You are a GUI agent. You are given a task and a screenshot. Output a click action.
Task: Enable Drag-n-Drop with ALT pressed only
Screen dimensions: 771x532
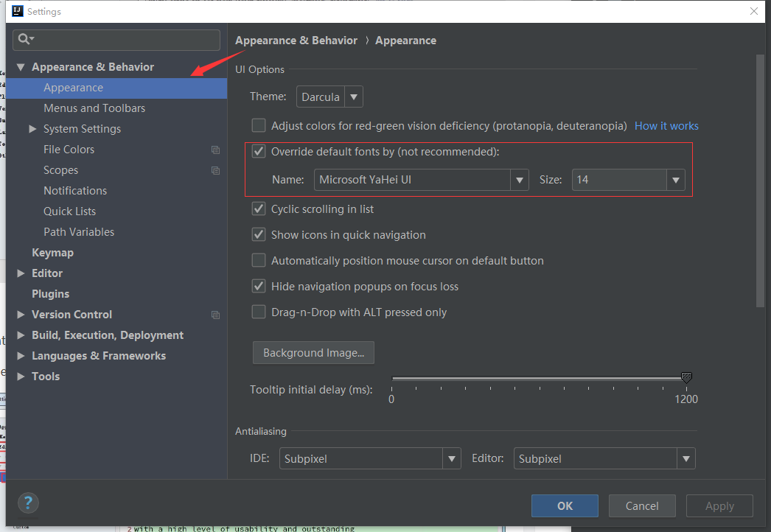[259, 312]
